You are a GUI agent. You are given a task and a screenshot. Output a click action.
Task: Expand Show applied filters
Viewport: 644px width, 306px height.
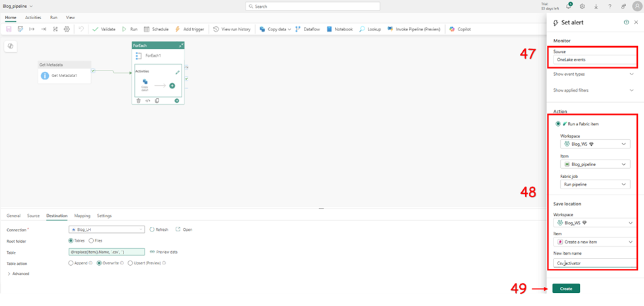coord(594,90)
